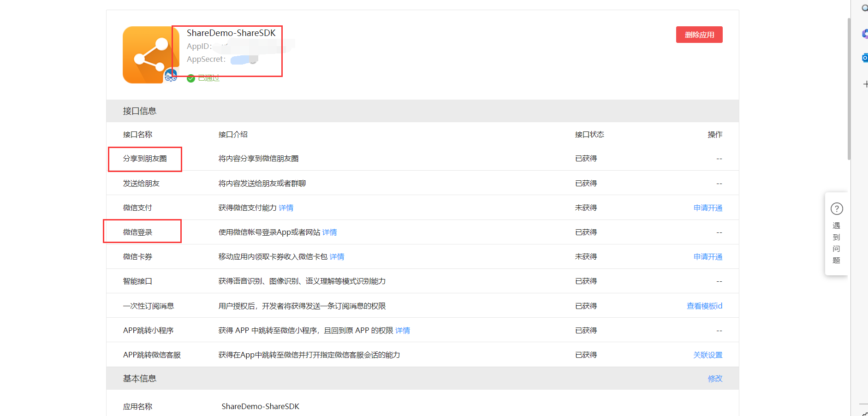Screen dimensions: 868x416
Task: Click the 删除应用 delete app button
Action: [699, 35]
